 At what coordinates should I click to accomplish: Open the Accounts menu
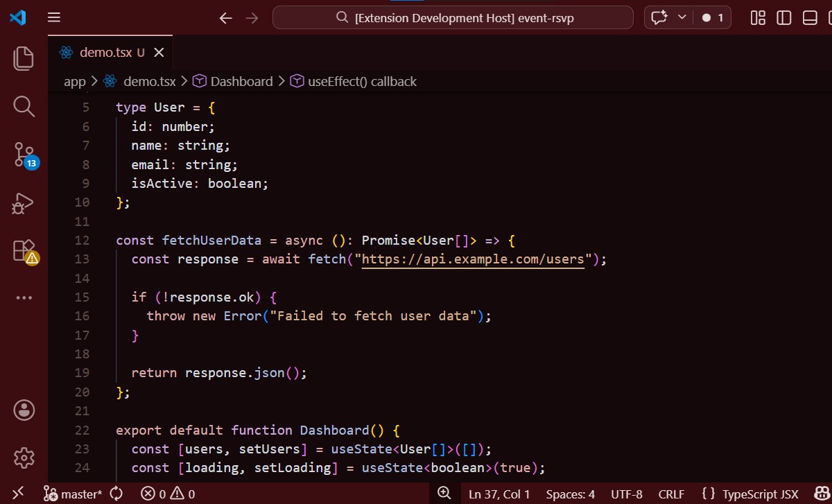tap(24, 410)
